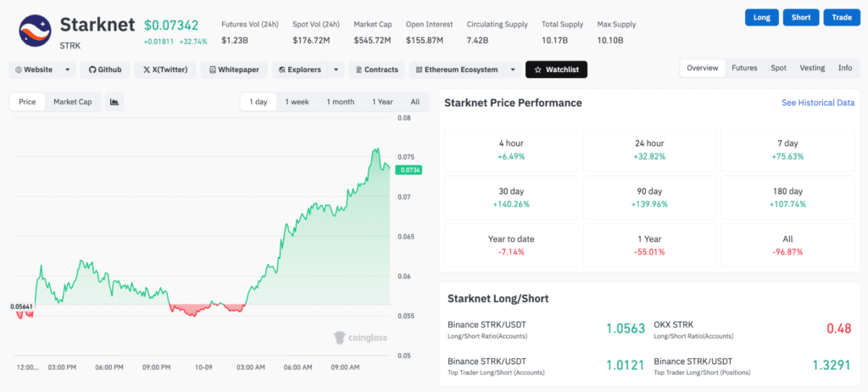868x392 pixels.
Task: Select the 1 month timeframe
Action: pos(340,102)
